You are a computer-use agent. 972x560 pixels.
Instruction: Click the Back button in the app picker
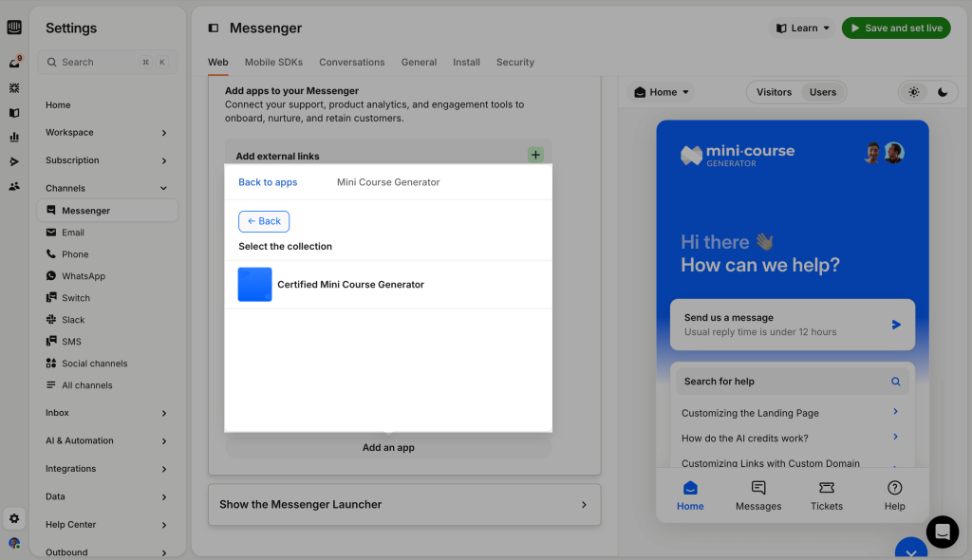[x=264, y=221]
